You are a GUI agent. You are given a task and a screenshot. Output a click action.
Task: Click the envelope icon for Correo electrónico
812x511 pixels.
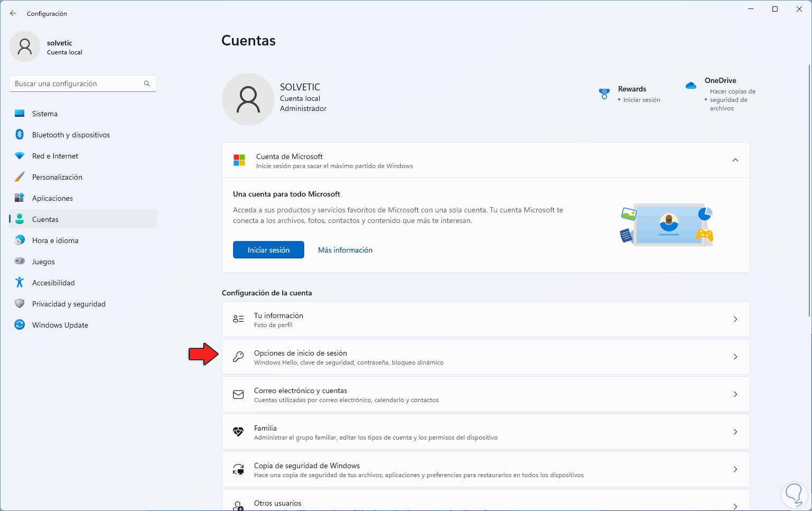(238, 394)
